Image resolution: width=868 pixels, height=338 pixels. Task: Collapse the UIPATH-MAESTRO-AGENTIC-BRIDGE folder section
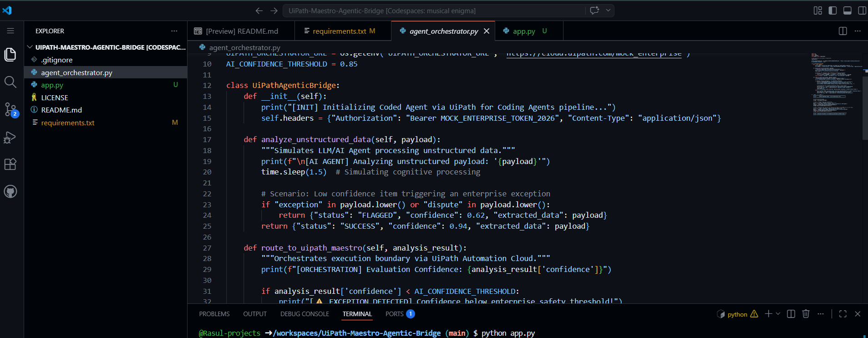[106, 47]
